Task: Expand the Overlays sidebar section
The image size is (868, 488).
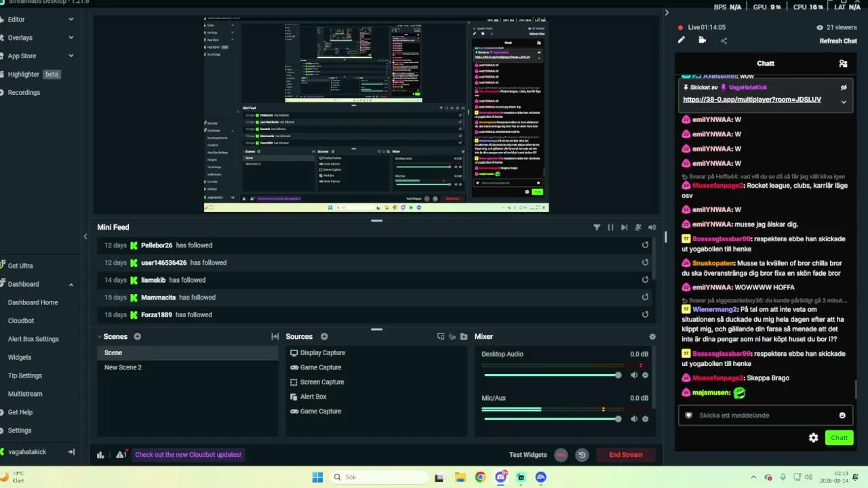Action: coord(71,38)
